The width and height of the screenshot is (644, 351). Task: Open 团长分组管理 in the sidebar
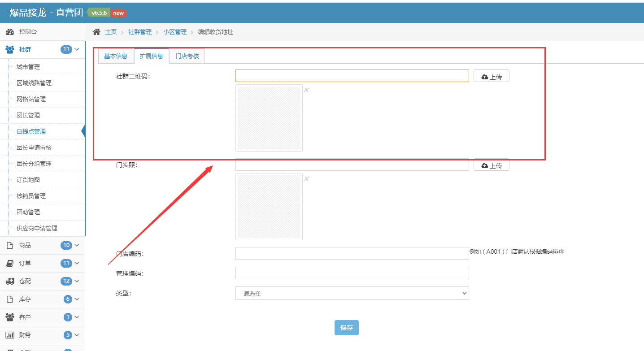[34, 164]
